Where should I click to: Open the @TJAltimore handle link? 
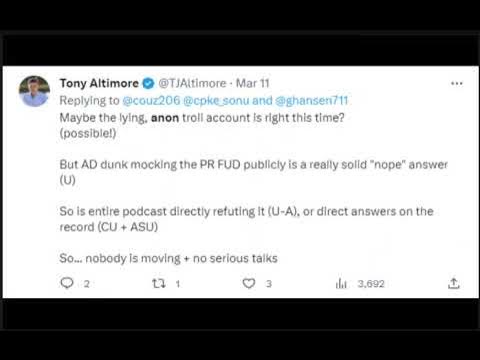[192, 83]
